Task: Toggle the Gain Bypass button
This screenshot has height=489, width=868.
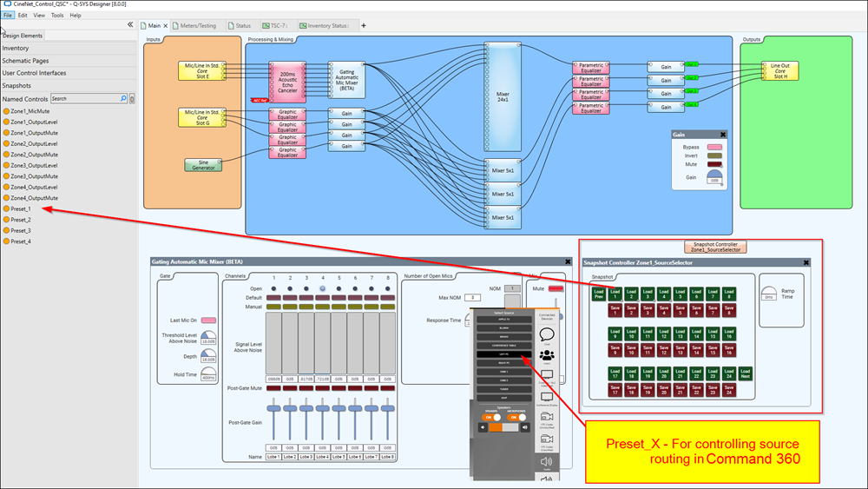Action: [715, 147]
